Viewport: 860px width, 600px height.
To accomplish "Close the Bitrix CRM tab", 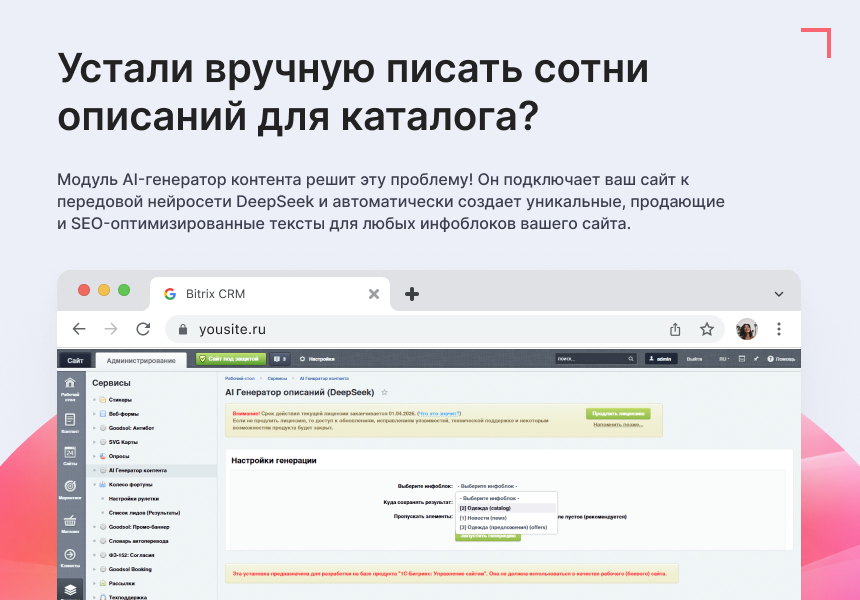I will click(x=374, y=294).
